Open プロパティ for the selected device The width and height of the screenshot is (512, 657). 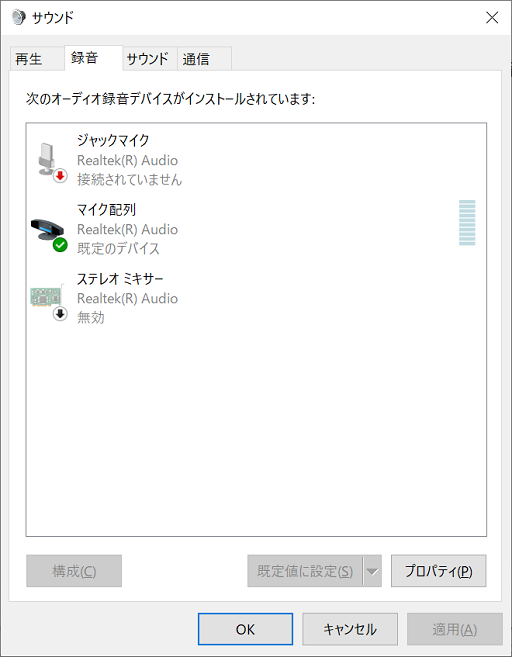(439, 571)
